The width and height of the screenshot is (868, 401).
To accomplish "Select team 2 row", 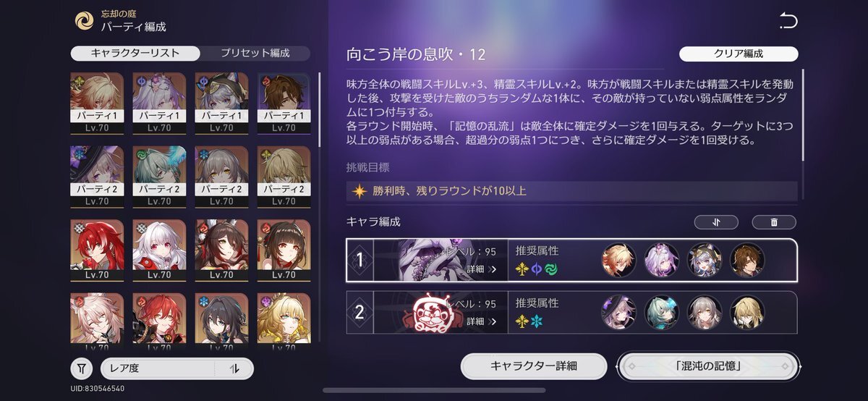I will point(571,312).
